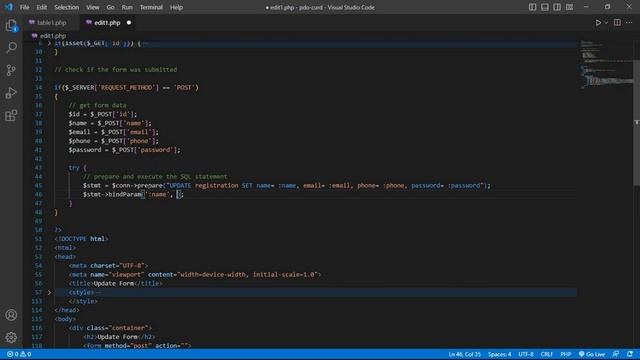
Task: Open the Source Control view
Action: (x=11, y=70)
